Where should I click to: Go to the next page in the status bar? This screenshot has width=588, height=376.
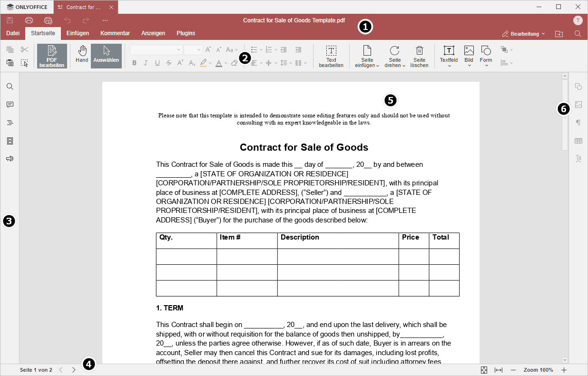pyautogui.click(x=74, y=370)
